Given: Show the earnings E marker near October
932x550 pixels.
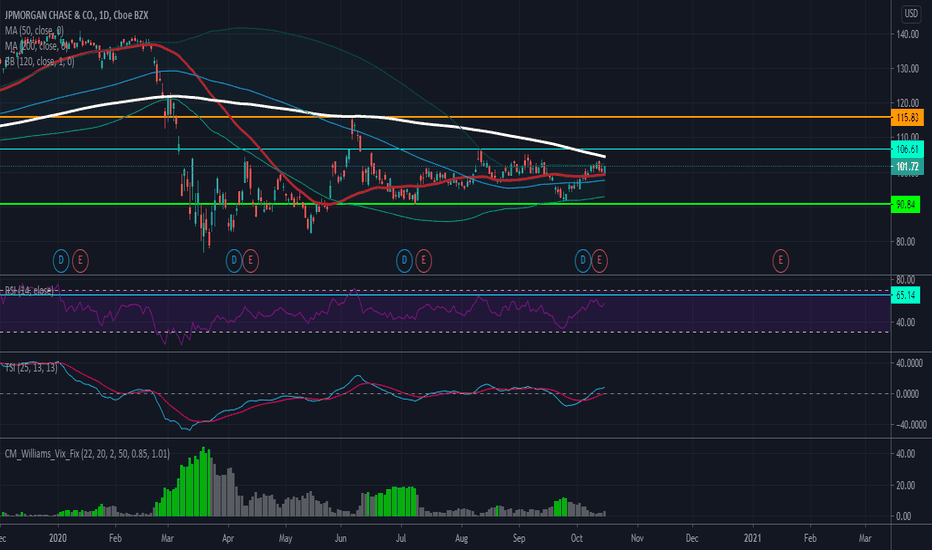Looking at the screenshot, I should click(x=599, y=260).
